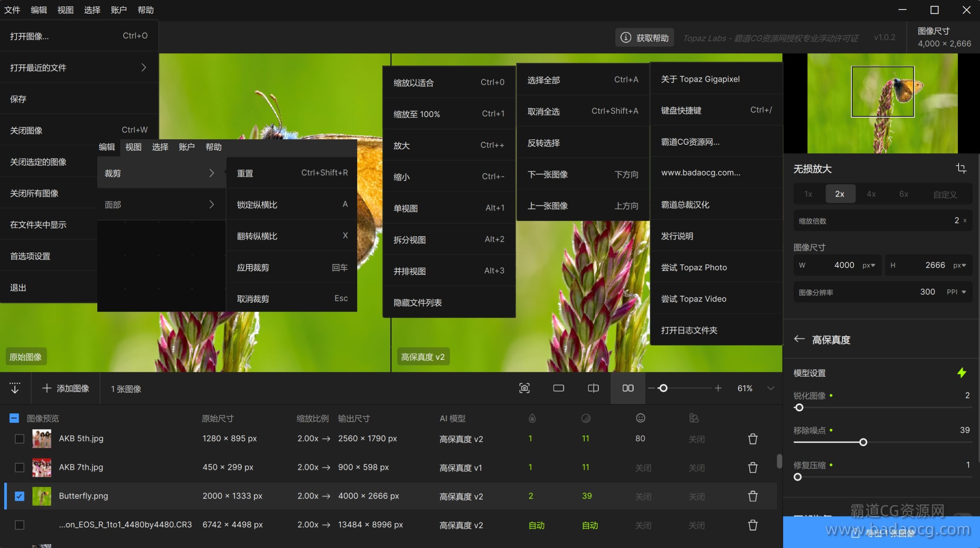The width and height of the screenshot is (980, 548).
Task: Choose 首选项设置 from the file menu
Action: (x=30, y=256)
